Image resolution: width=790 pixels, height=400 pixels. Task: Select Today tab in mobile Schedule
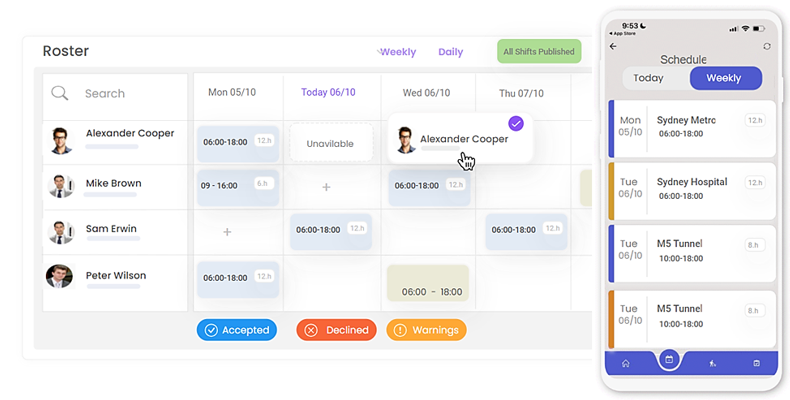pos(648,78)
